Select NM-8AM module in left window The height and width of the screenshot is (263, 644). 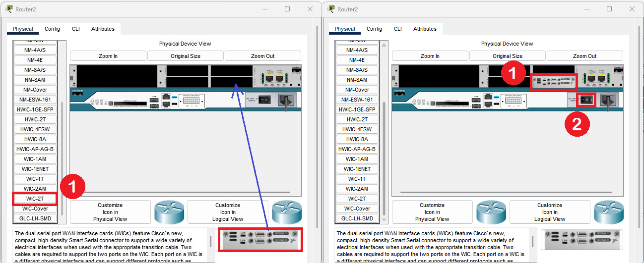35,80
